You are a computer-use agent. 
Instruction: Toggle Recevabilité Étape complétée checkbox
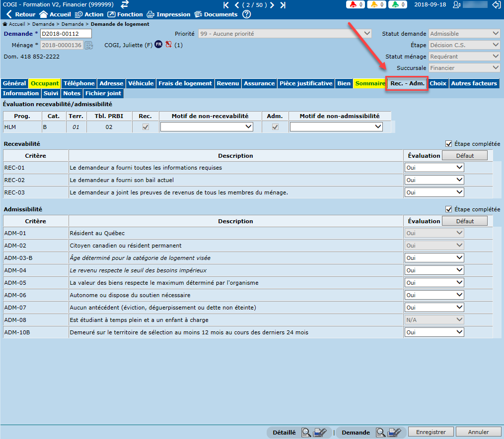pos(449,144)
